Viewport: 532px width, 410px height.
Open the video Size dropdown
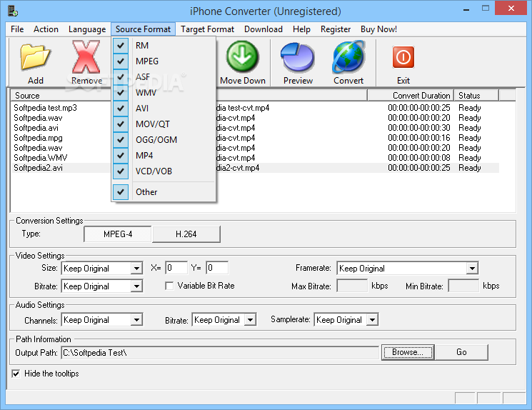pyautogui.click(x=136, y=268)
